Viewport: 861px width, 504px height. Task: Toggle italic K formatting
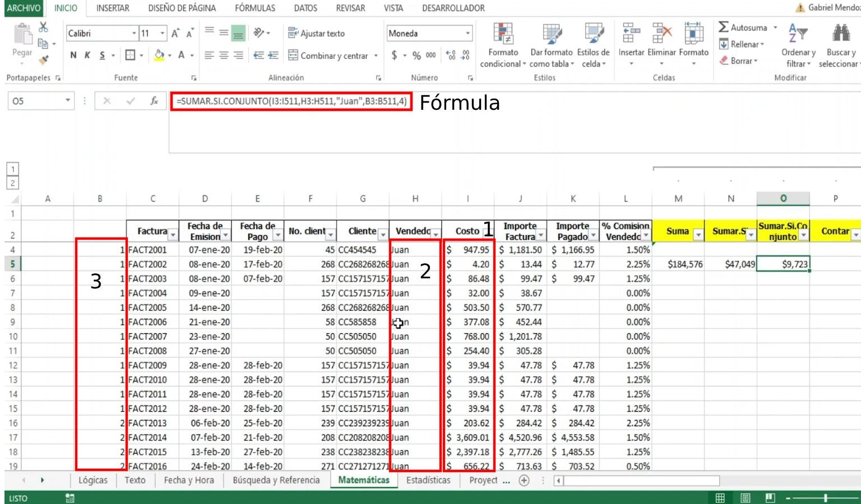(x=87, y=55)
